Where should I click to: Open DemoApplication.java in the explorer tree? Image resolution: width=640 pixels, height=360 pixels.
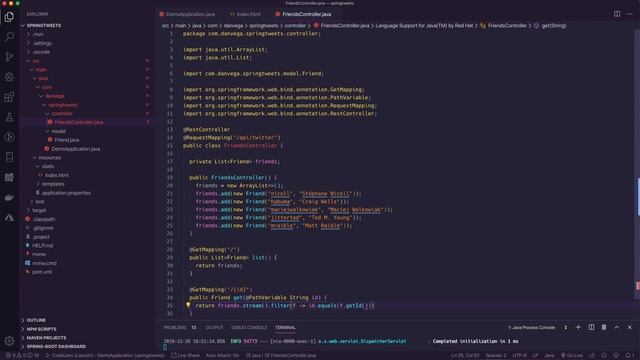click(76, 149)
